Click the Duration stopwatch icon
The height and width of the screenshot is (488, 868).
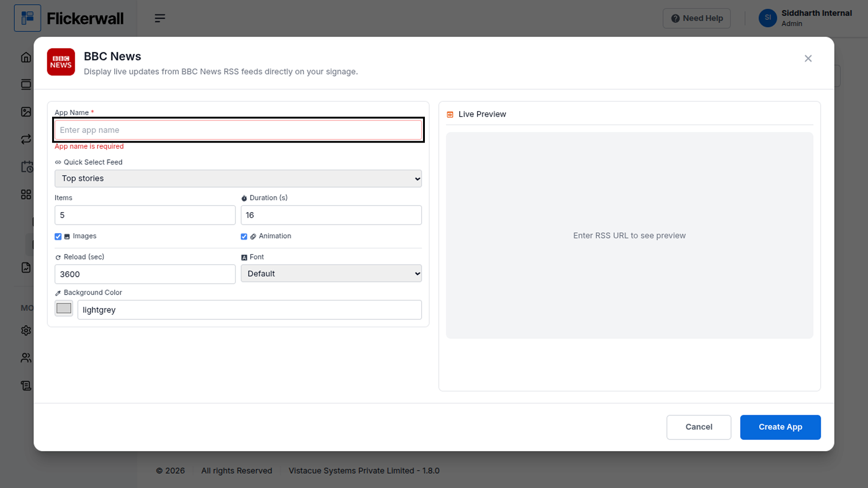(x=244, y=198)
